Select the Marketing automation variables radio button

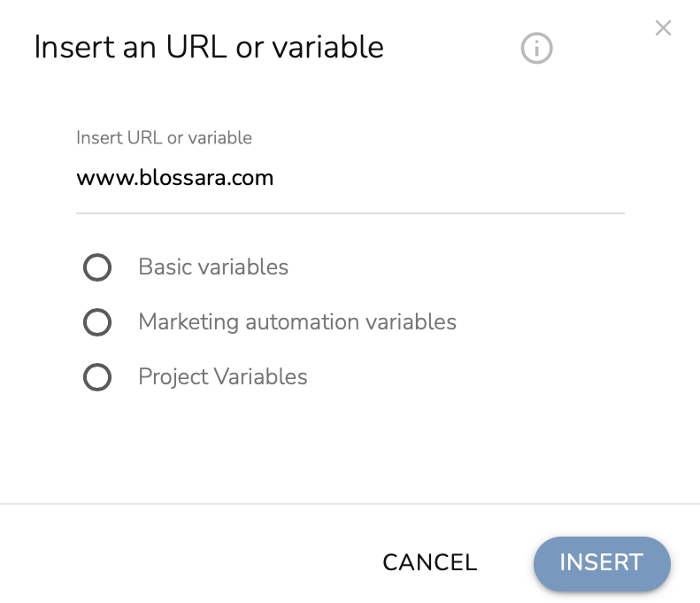click(x=96, y=322)
